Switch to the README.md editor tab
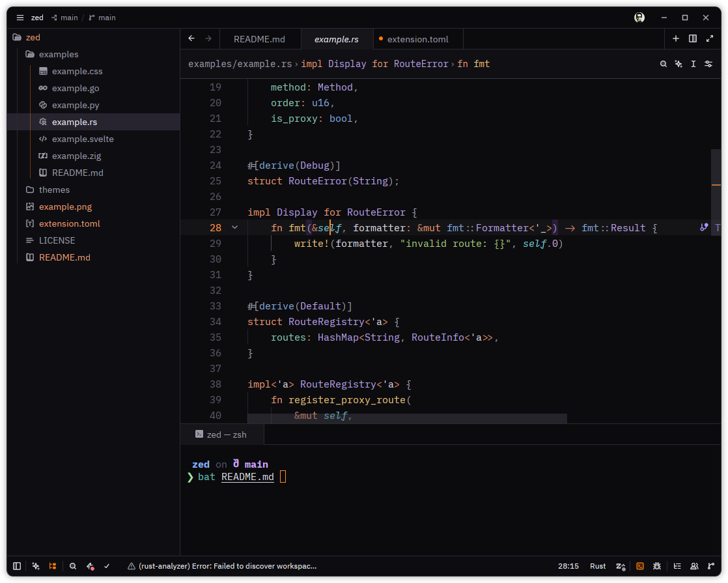 (x=260, y=39)
